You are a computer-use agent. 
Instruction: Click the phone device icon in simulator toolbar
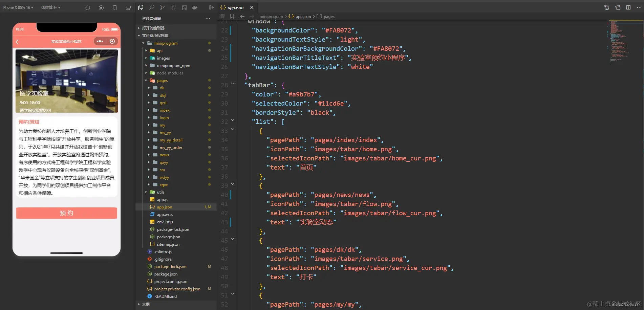click(115, 8)
